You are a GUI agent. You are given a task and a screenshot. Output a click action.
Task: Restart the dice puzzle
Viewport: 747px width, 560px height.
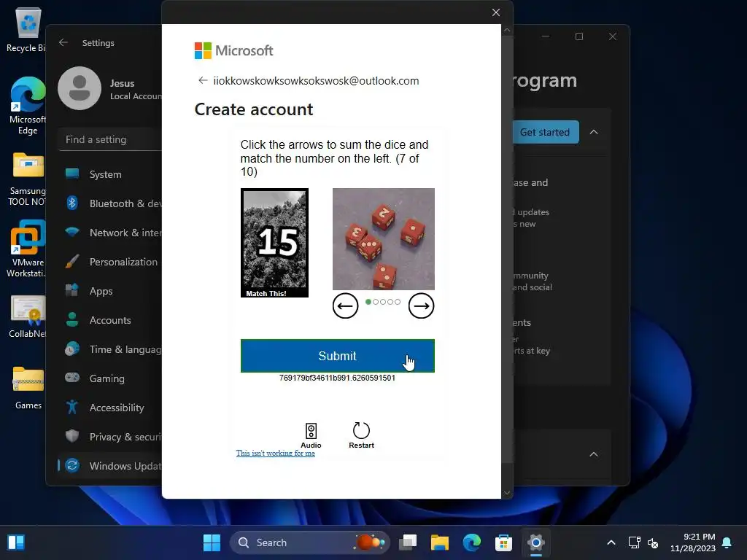point(361,435)
